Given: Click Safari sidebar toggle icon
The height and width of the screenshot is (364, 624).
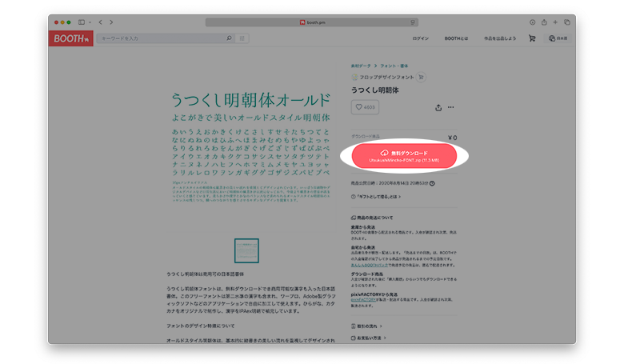Looking at the screenshot, I should coord(82,22).
